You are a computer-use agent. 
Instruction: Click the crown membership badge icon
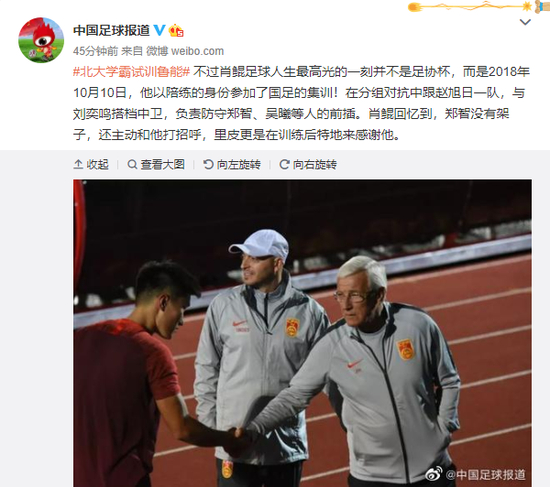click(x=176, y=31)
